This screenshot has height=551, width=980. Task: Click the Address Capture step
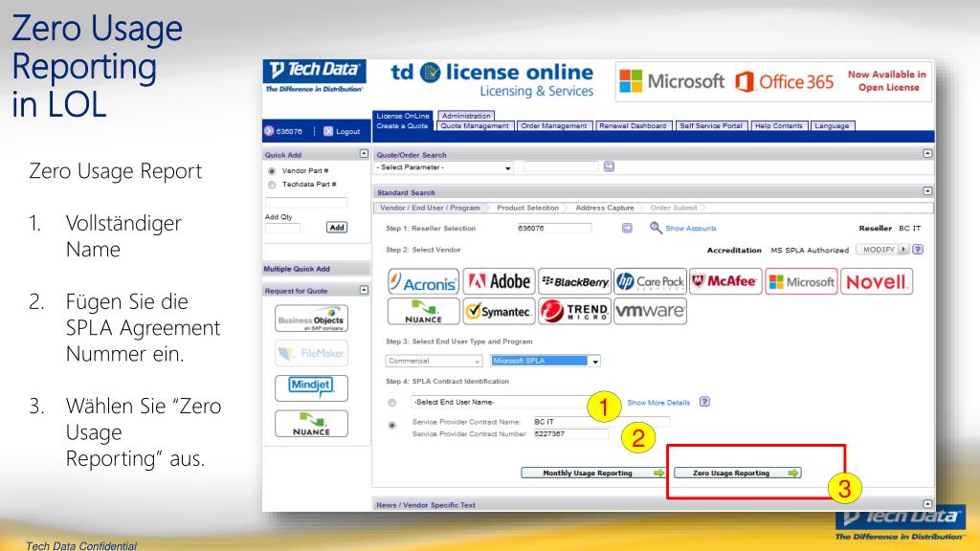coord(605,208)
